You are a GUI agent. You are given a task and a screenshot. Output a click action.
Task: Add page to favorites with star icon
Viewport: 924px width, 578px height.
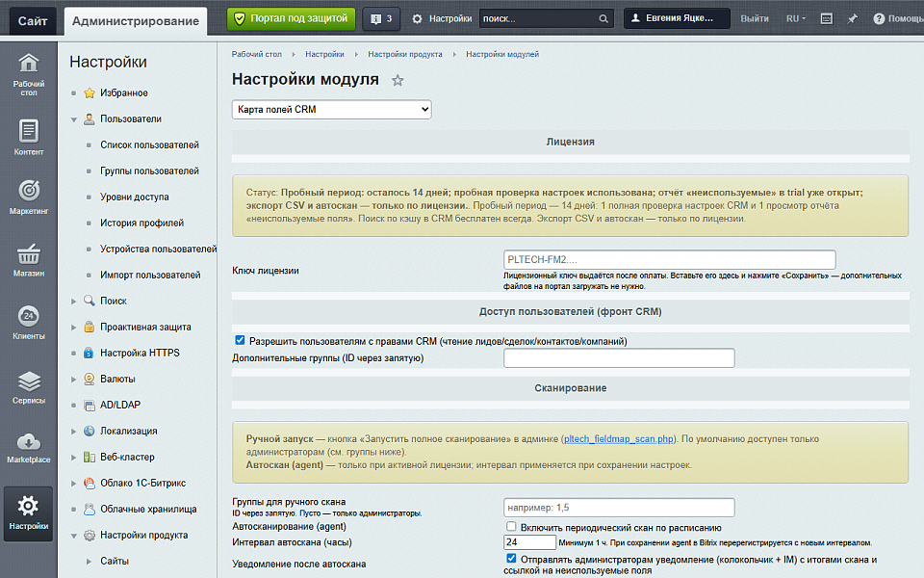(x=398, y=80)
